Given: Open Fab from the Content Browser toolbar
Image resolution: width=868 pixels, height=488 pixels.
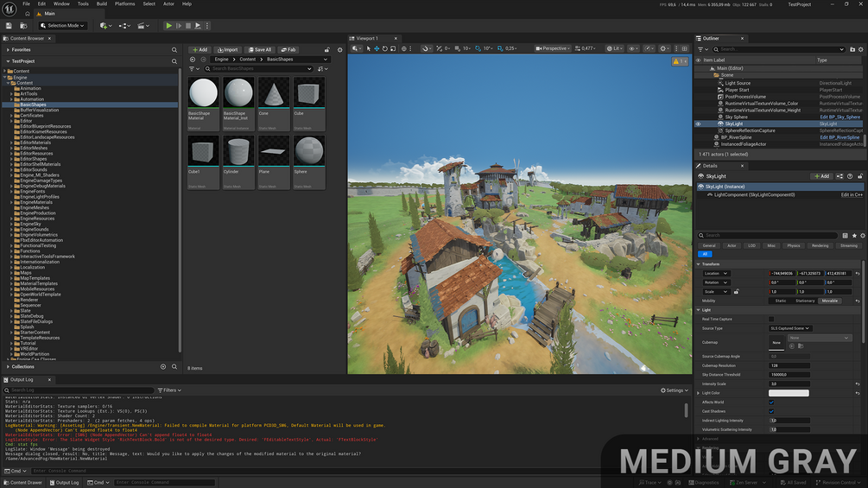Looking at the screenshot, I should pyautogui.click(x=288, y=50).
